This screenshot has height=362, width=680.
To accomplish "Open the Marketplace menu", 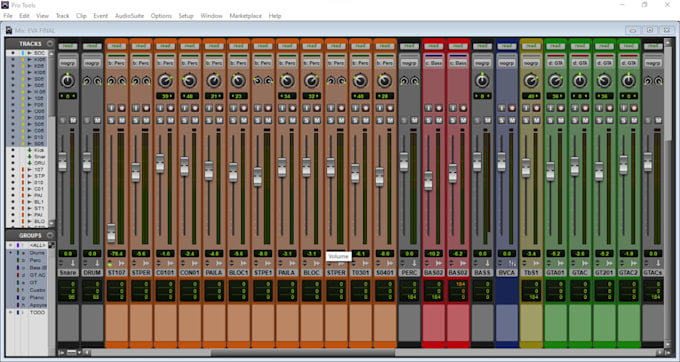I will pyautogui.click(x=245, y=16).
